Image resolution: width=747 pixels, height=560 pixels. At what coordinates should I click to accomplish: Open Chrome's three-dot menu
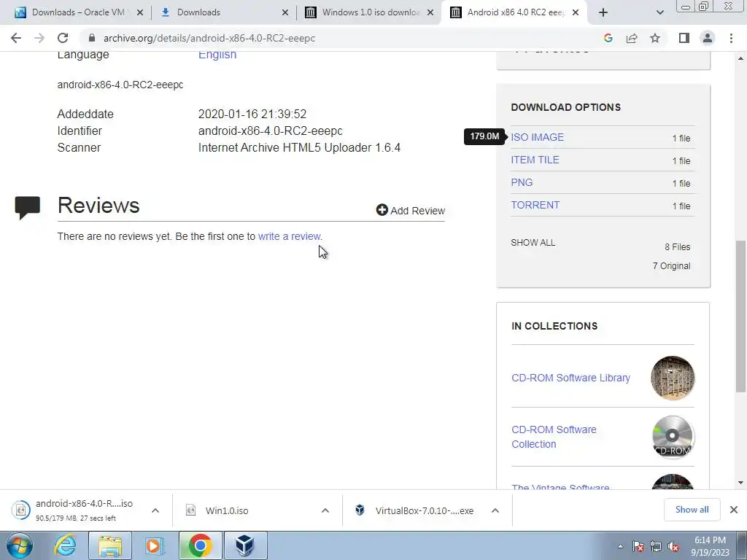point(731,38)
